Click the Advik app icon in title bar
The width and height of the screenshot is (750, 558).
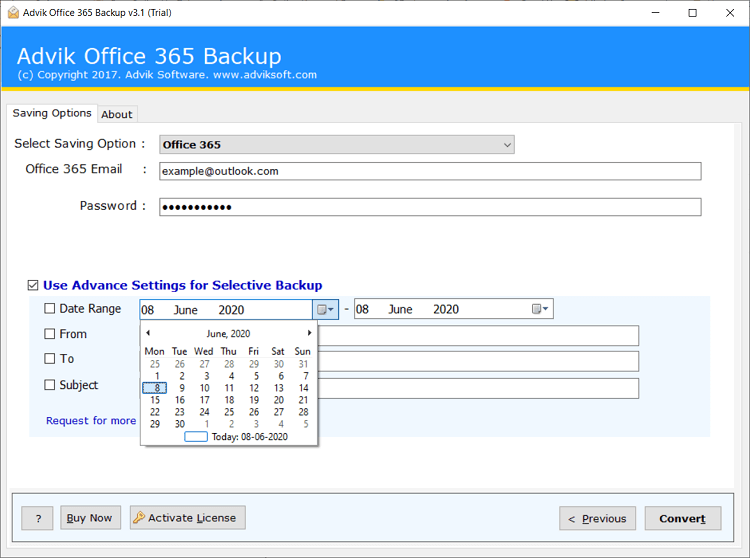13,12
